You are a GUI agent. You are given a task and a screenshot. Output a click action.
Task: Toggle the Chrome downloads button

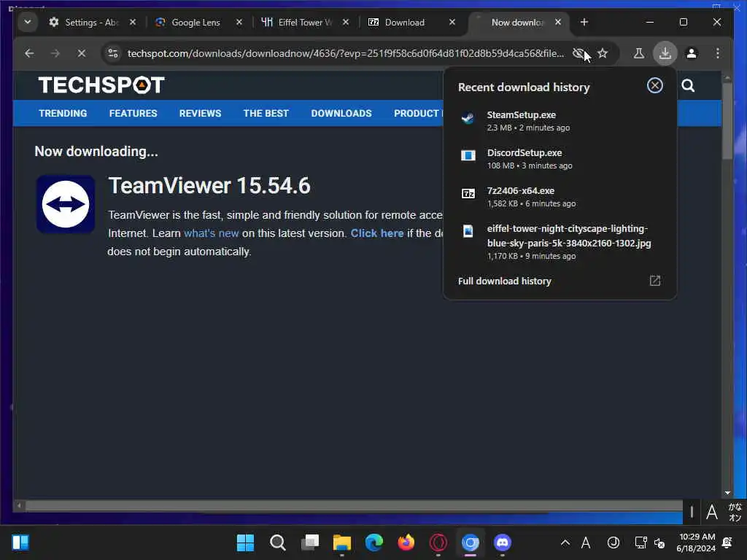(x=665, y=53)
